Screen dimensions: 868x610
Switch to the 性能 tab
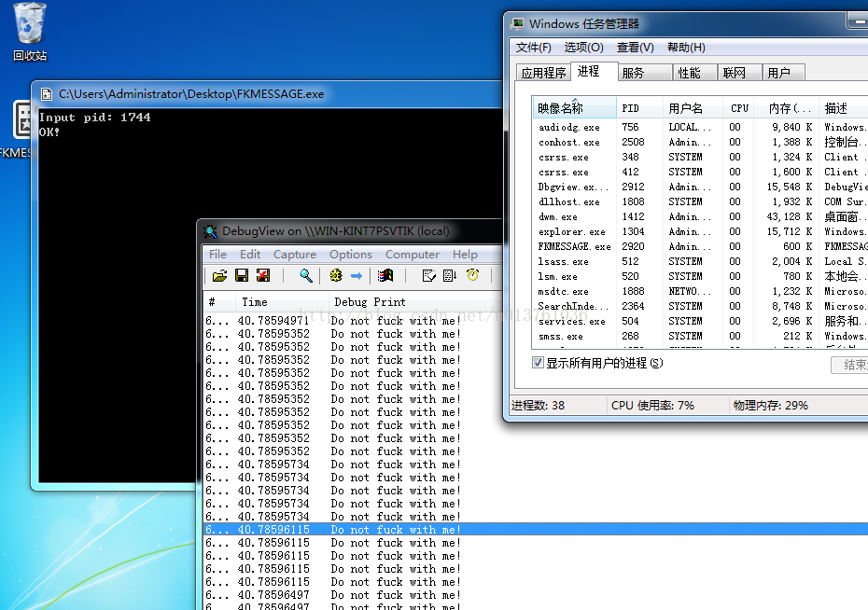[x=695, y=73]
